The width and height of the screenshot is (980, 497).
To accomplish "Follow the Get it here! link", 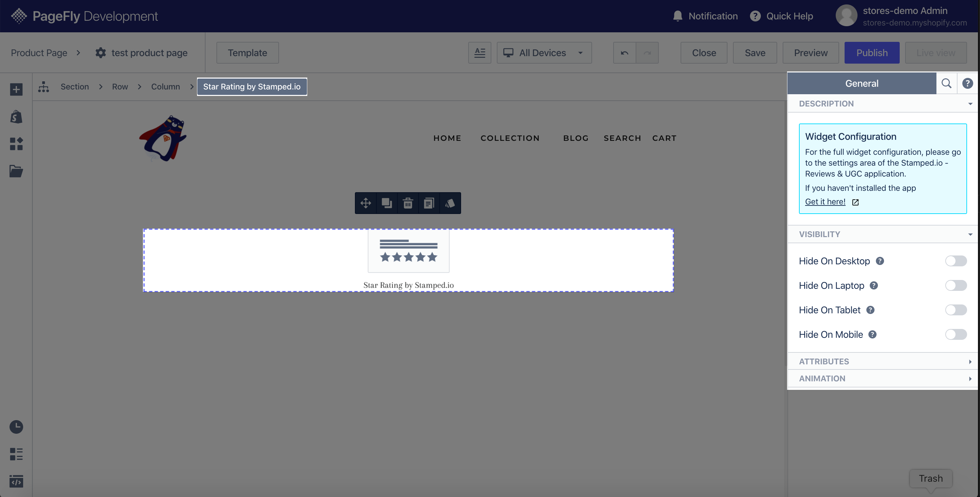I will click(825, 202).
